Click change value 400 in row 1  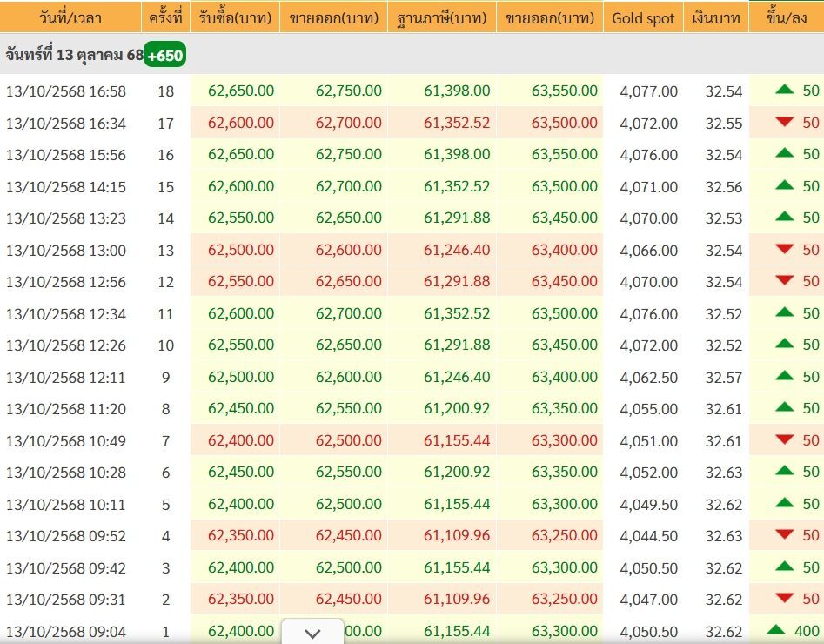pyautogui.click(x=807, y=631)
